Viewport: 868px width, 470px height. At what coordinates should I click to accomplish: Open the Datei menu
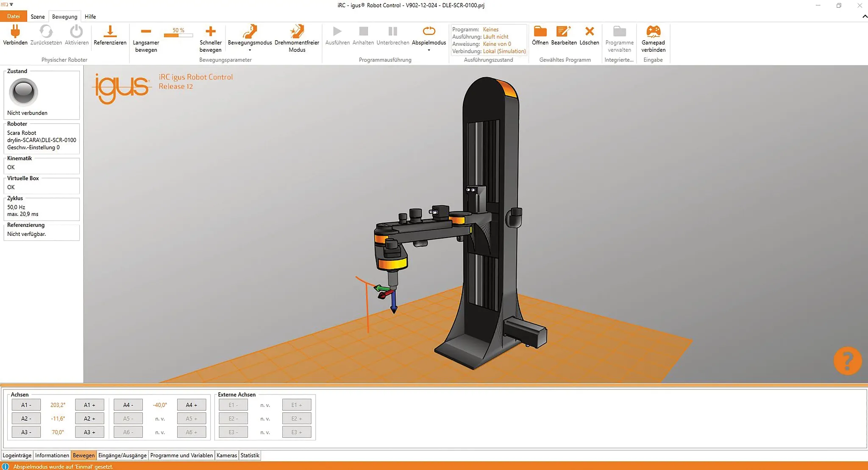click(x=13, y=17)
